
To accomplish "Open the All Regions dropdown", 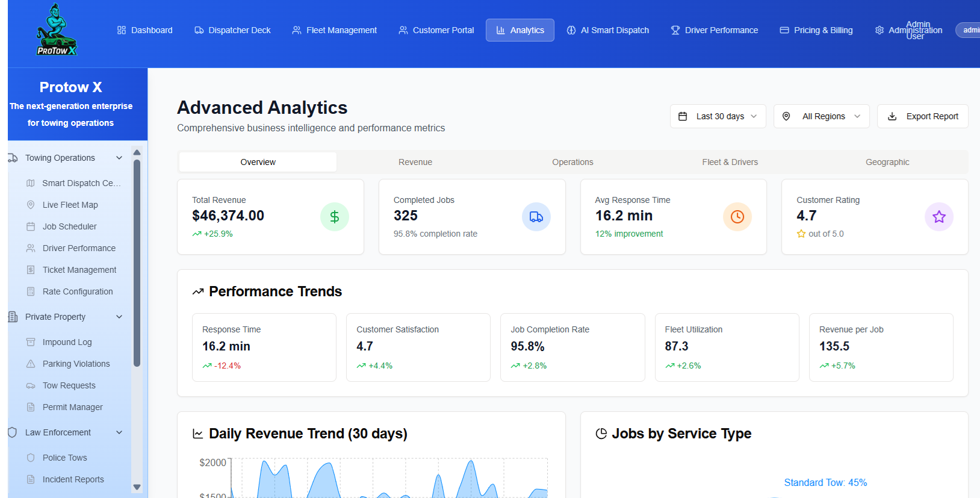I will click(821, 116).
